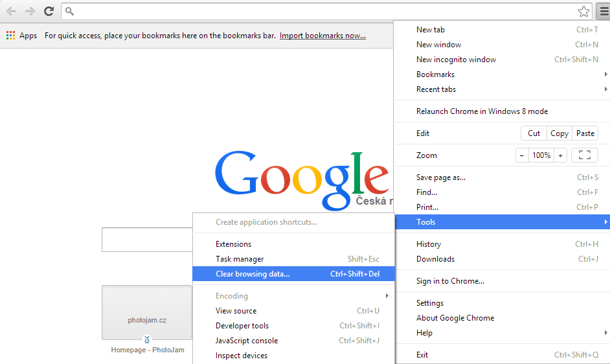
Task: Open New incognito window
Action: tap(457, 60)
